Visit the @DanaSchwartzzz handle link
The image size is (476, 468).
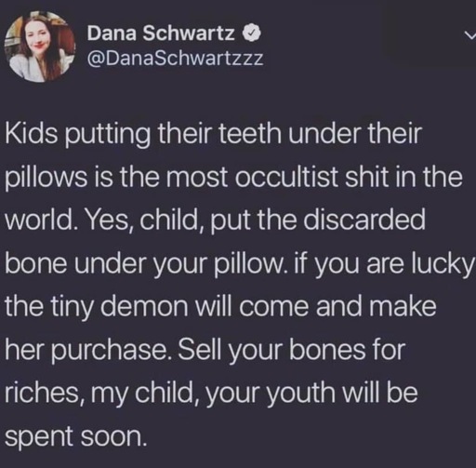tap(175, 59)
